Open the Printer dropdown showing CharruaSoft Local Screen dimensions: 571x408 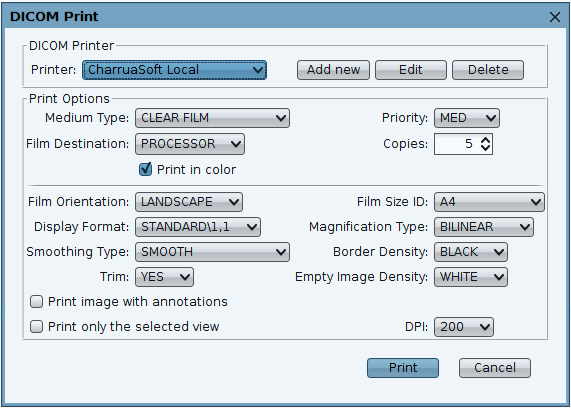tap(174, 70)
